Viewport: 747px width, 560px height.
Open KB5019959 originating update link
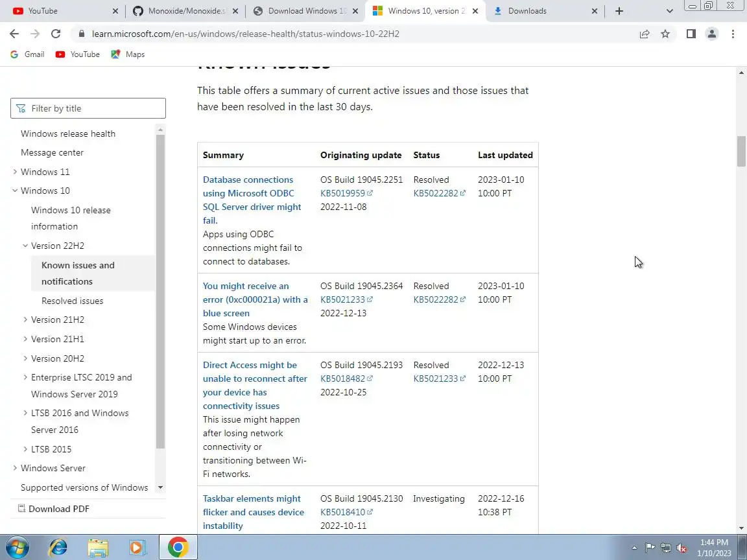pyautogui.click(x=346, y=193)
